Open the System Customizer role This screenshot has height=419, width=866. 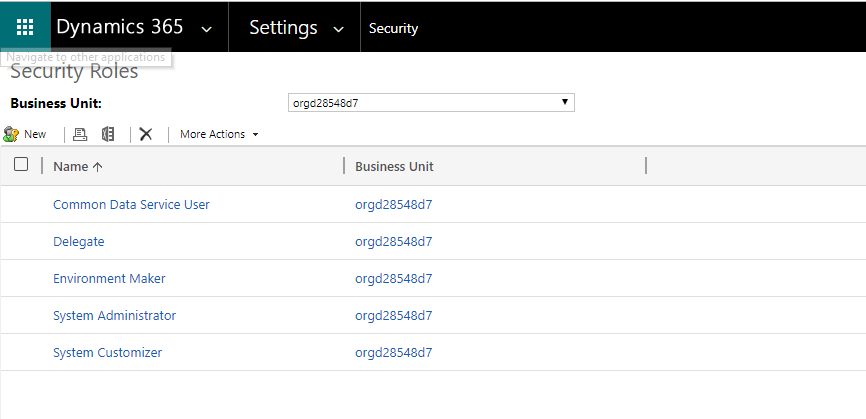[x=108, y=352]
